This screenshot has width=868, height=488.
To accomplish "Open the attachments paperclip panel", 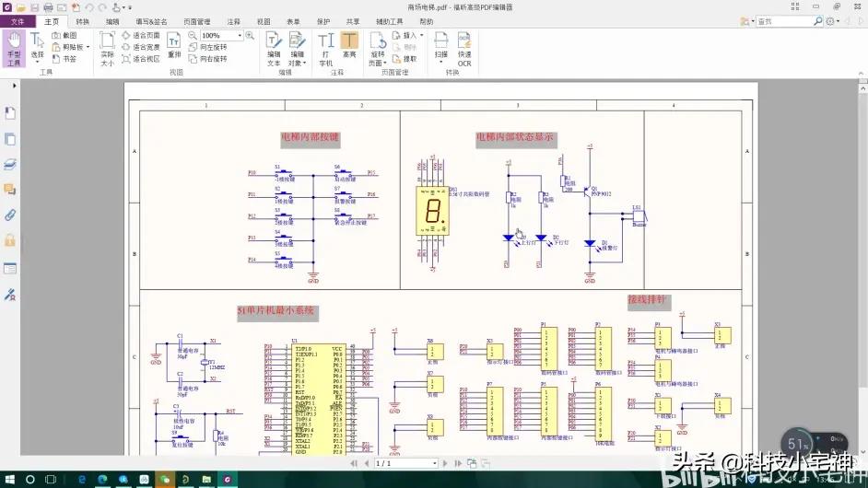I will (10, 215).
